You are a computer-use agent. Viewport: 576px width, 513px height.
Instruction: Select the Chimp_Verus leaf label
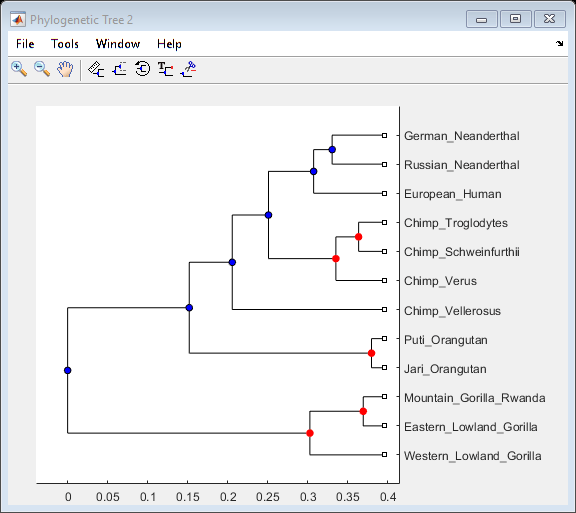[x=440, y=281]
